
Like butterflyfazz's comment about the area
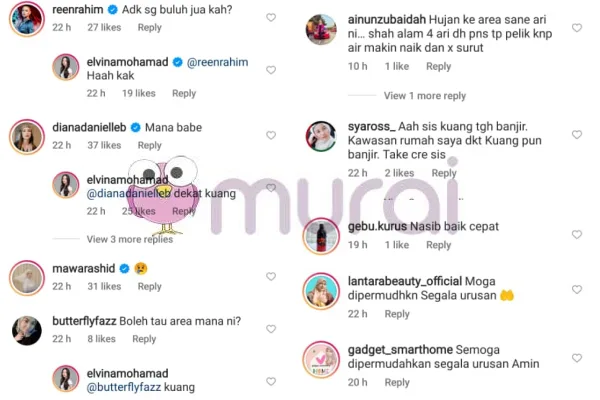point(271,329)
